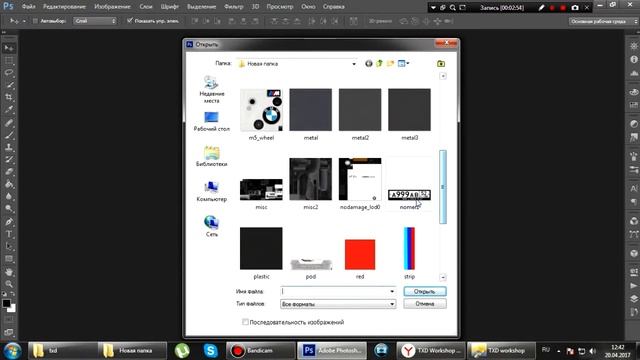The height and width of the screenshot is (360, 640).
Task: Go up one folder level in Open dialog
Action: 380,64
